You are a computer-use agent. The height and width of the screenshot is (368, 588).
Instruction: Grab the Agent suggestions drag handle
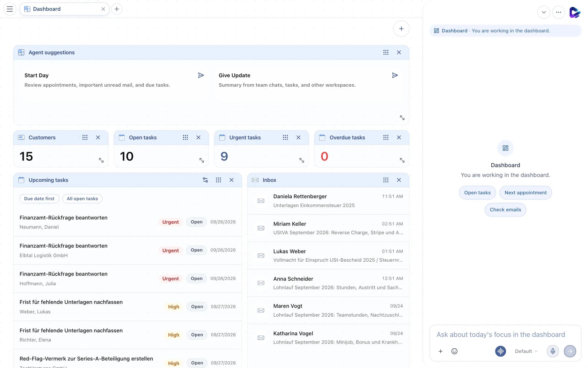[x=386, y=52]
